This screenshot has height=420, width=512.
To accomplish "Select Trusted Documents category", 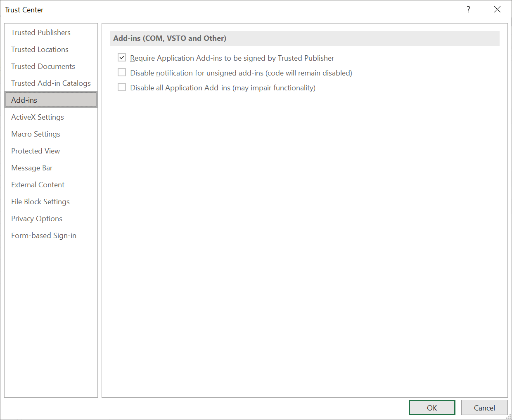I will point(51,66).
